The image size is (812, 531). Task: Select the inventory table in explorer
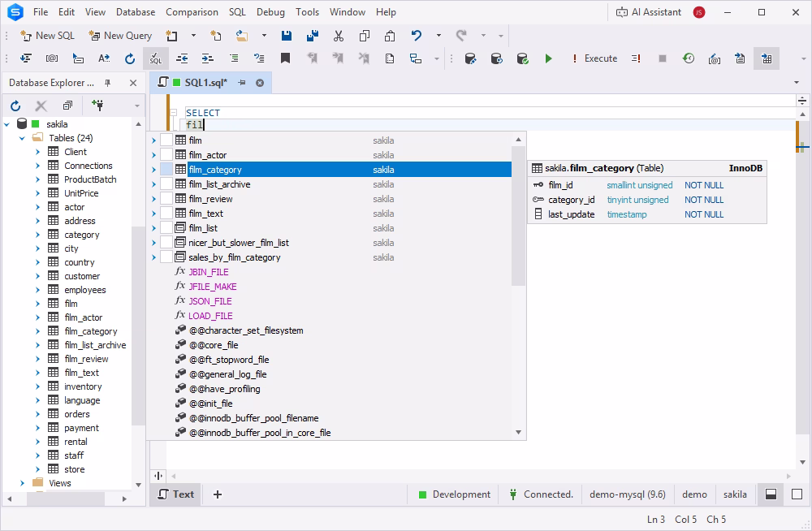[83, 386]
